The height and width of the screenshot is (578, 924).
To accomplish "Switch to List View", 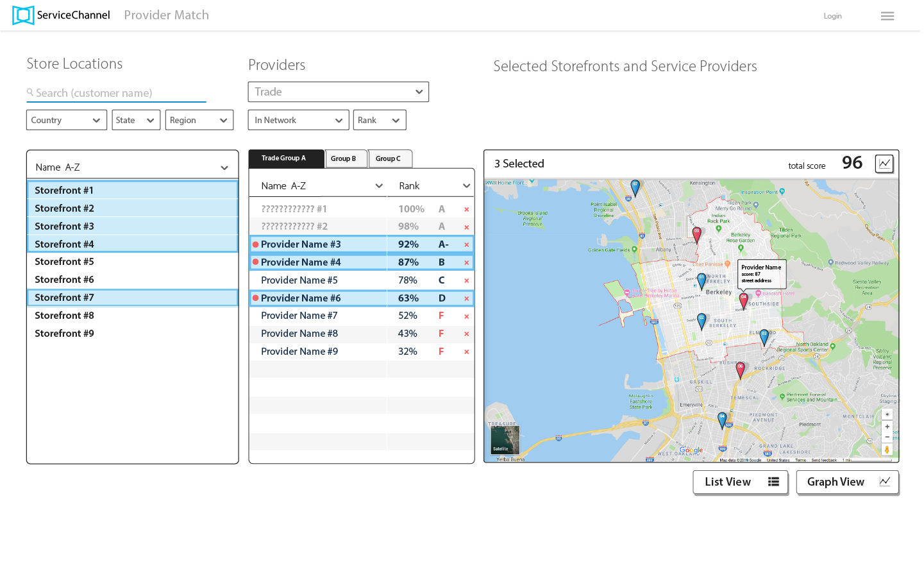I will pos(741,482).
